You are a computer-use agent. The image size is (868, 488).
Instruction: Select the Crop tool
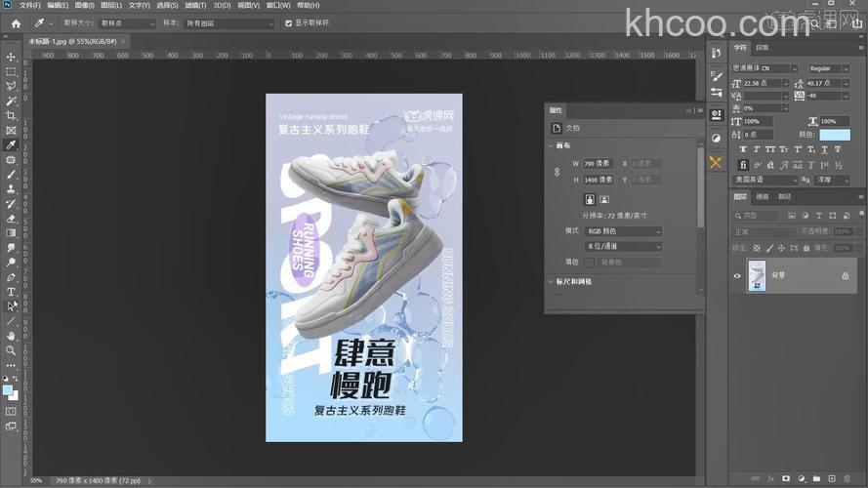coord(11,115)
